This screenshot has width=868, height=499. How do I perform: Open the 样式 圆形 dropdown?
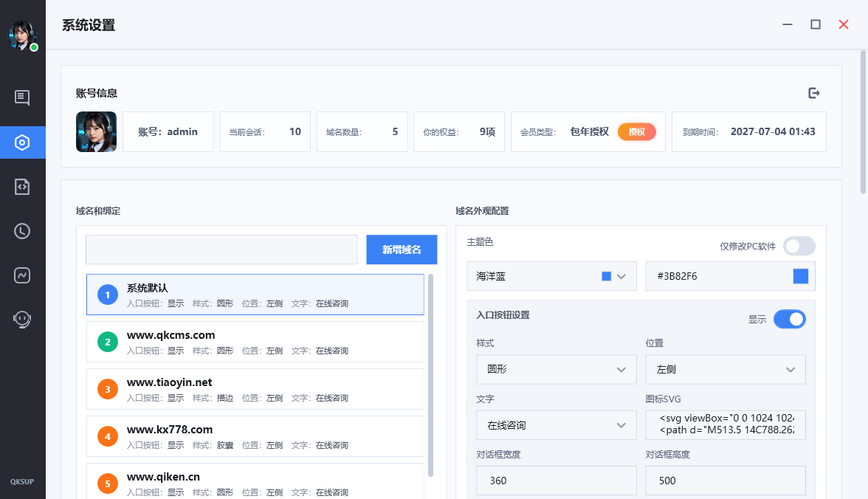click(557, 369)
